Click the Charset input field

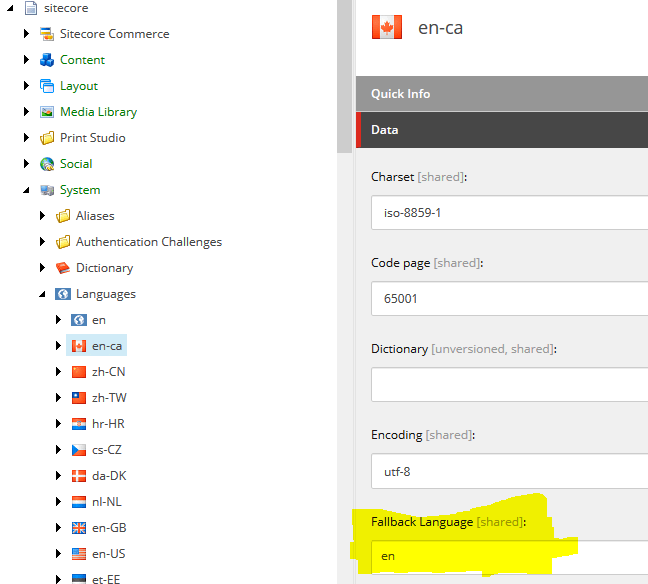coord(510,213)
